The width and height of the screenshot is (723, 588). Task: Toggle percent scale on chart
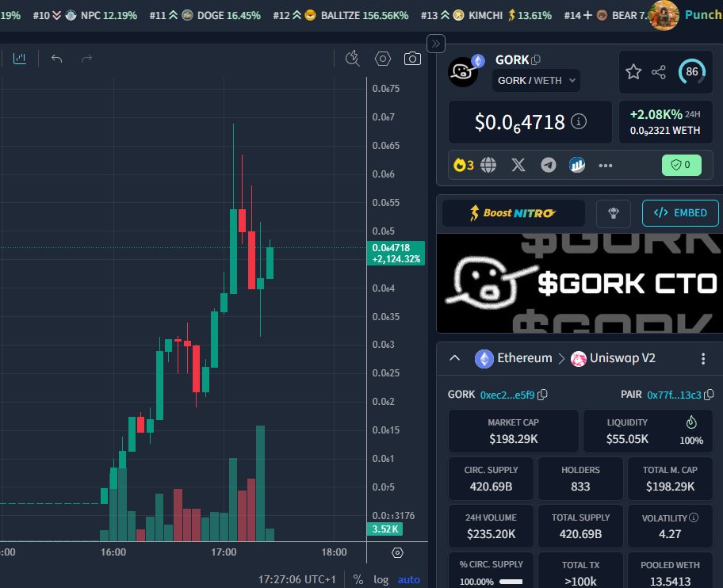(358, 579)
